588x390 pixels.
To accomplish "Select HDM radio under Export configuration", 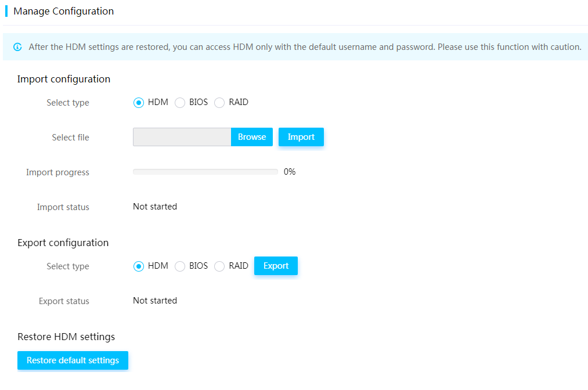I will pos(139,266).
